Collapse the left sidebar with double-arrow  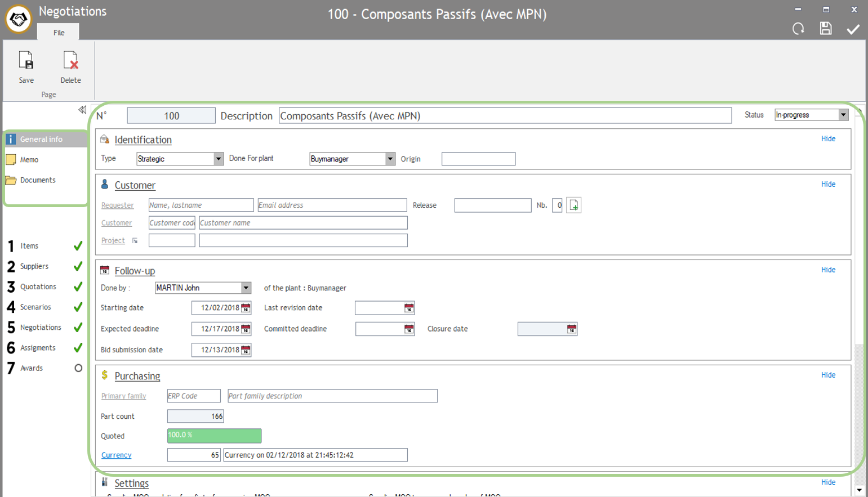[82, 110]
